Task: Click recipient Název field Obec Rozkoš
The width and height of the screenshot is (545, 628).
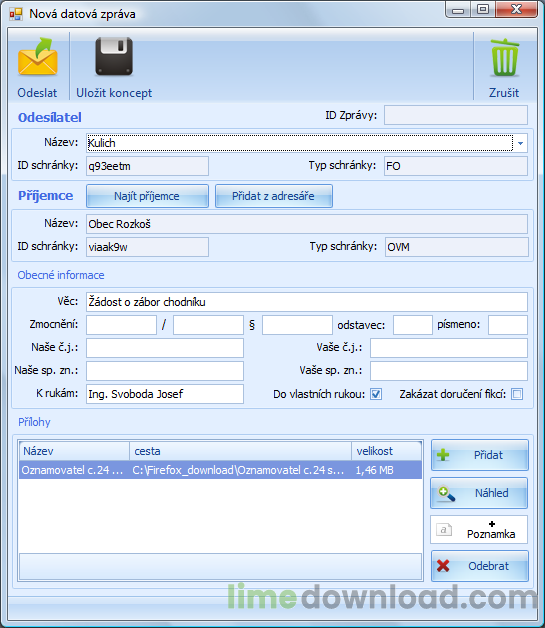Action: [x=307, y=224]
